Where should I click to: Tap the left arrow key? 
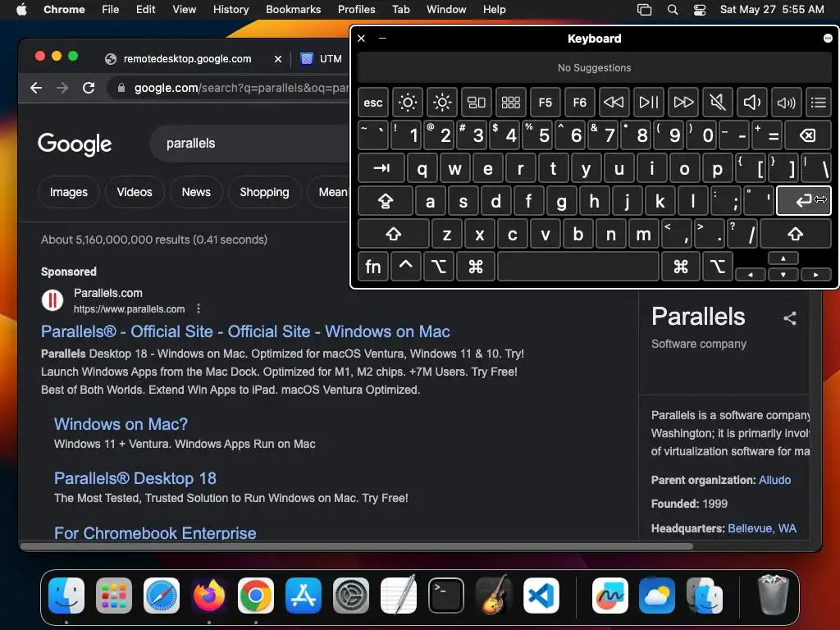751,274
